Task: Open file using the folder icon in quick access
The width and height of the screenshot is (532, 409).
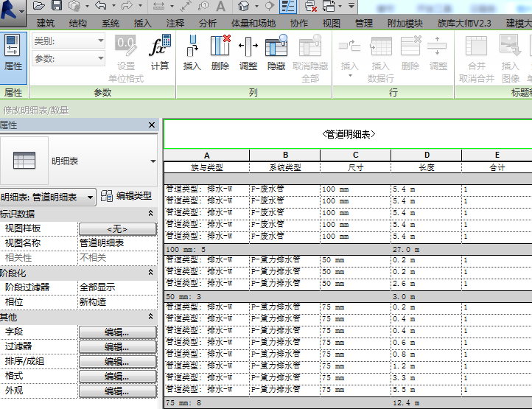Action: [x=40, y=6]
